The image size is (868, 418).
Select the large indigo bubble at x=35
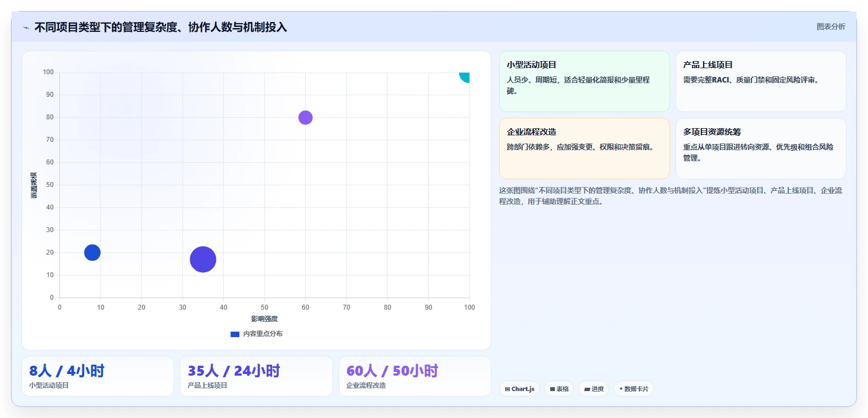click(x=203, y=260)
